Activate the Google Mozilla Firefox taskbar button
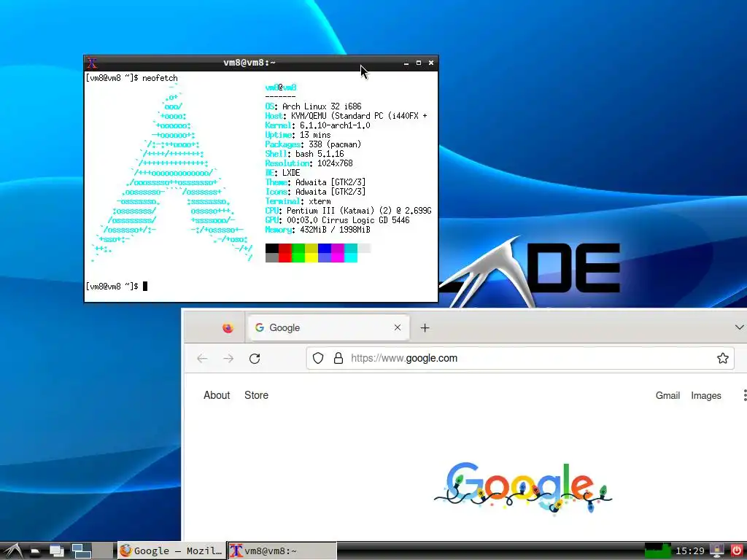 coord(171,551)
